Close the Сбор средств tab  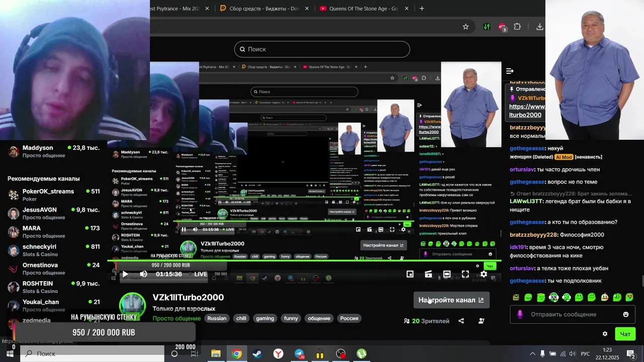(x=307, y=9)
